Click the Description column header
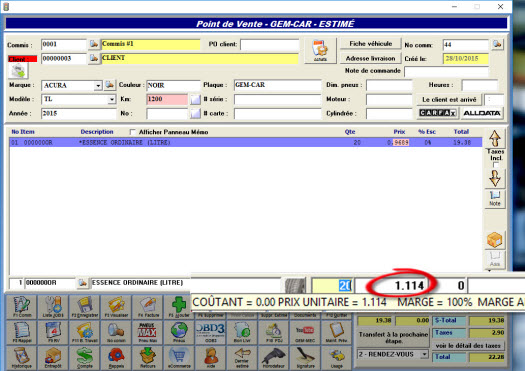The height and width of the screenshot is (371, 525). 97,132
